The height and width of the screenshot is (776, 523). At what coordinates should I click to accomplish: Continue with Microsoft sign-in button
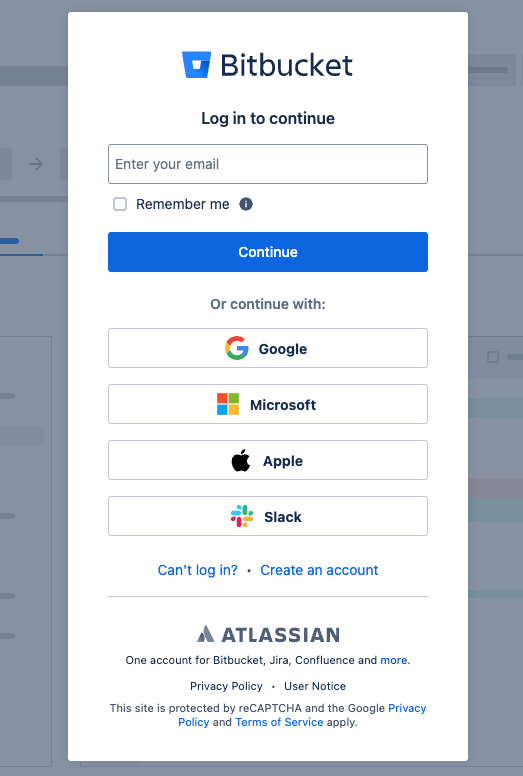[268, 404]
